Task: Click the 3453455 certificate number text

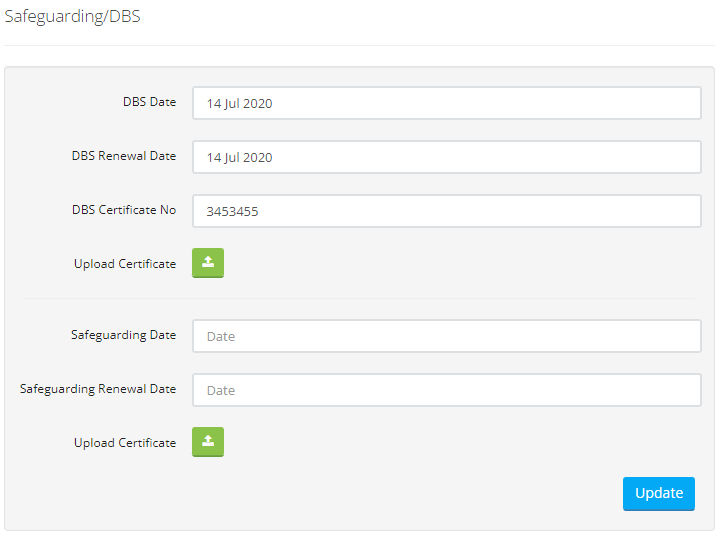Action: 232,211
